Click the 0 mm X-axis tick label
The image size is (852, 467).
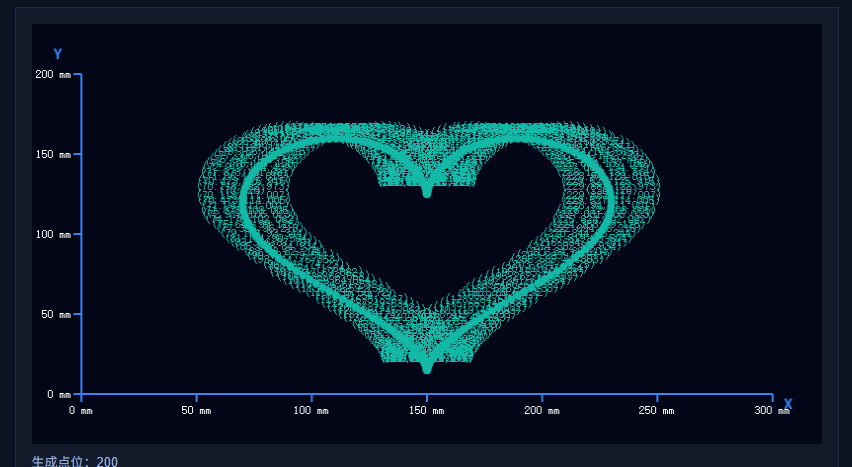(x=80, y=411)
